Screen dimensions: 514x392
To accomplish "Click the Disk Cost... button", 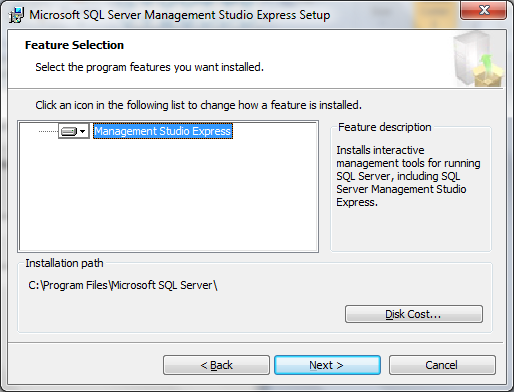I will pyautogui.click(x=414, y=314).
